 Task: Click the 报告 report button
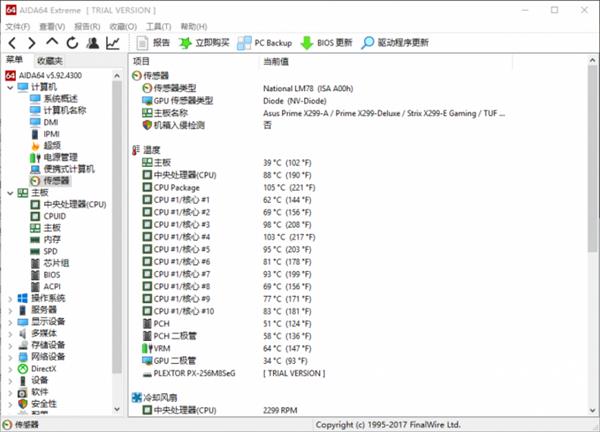(153, 43)
